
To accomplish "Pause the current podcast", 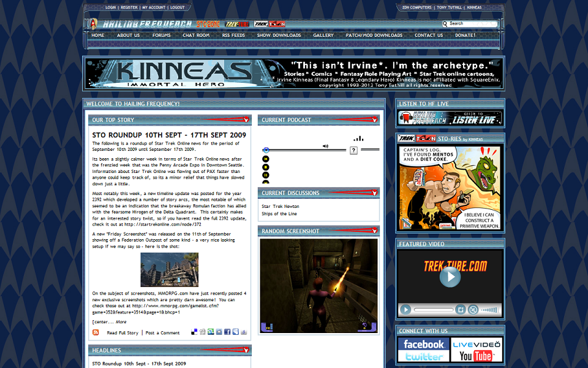I will pos(265,175).
